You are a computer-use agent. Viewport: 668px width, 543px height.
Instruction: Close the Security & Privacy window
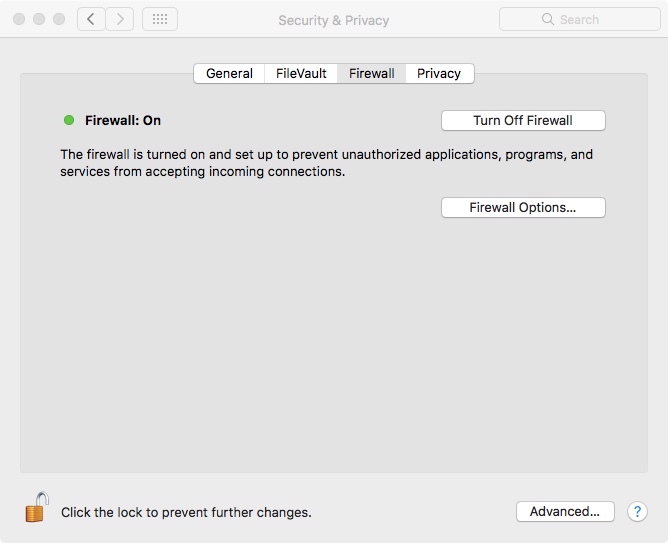coord(19,19)
